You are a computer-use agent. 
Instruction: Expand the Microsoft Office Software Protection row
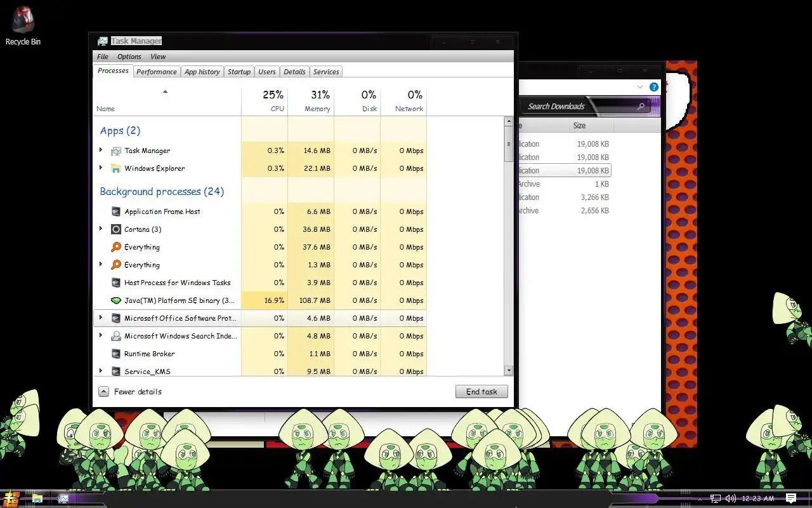click(x=101, y=318)
